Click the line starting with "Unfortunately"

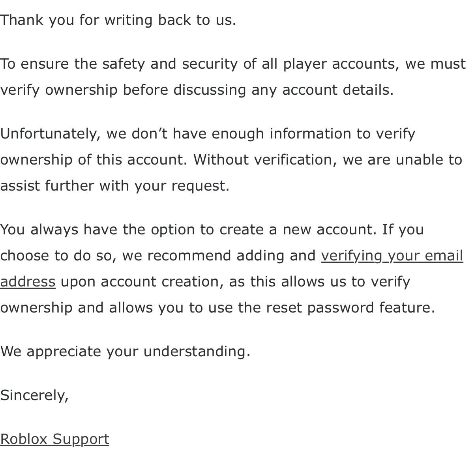[208, 134]
